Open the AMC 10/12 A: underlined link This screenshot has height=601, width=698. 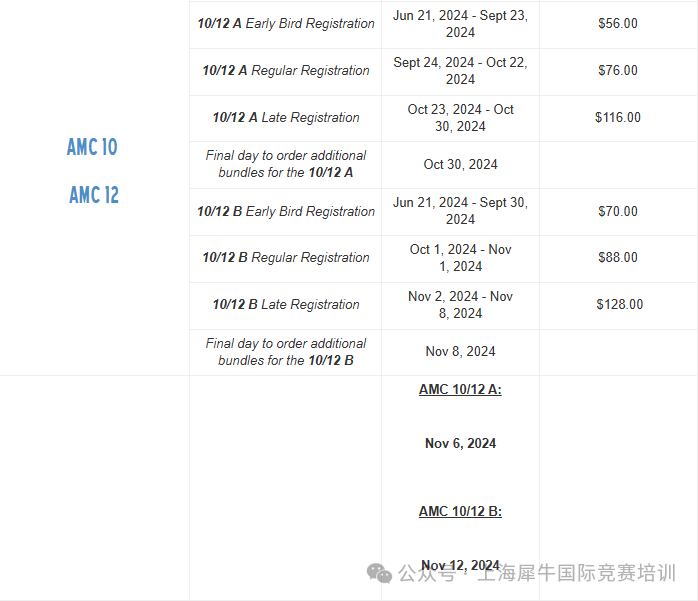(x=460, y=390)
